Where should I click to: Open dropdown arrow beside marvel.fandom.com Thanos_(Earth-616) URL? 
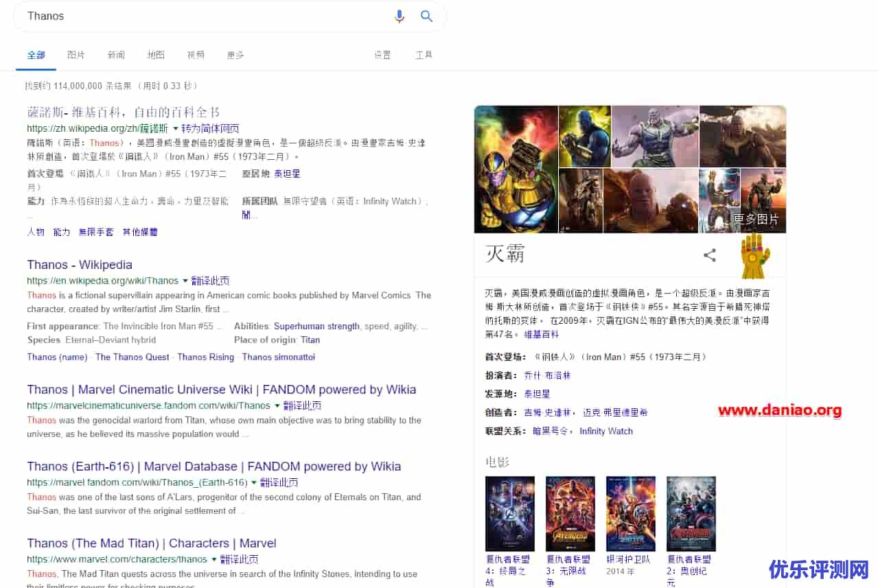[254, 482]
